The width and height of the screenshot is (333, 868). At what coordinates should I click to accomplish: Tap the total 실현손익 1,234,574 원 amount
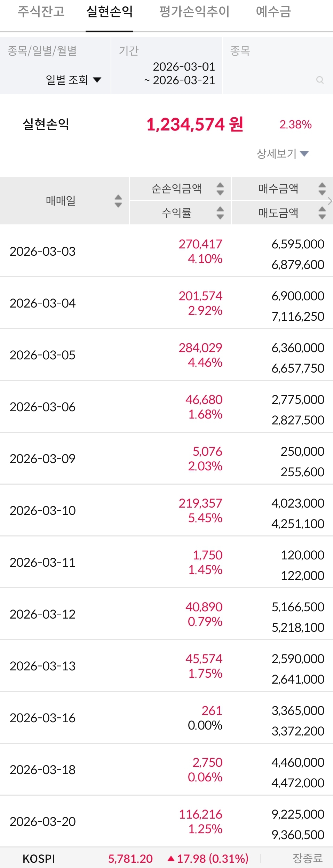point(195,125)
